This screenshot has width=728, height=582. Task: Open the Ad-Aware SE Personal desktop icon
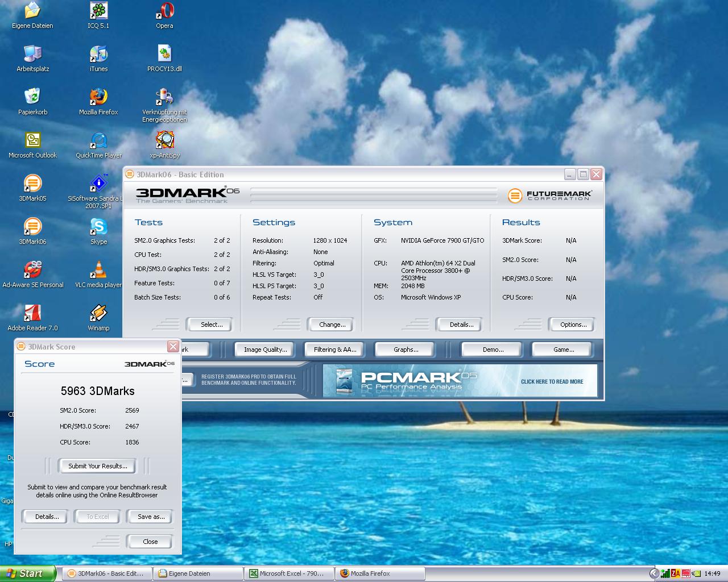(32, 275)
